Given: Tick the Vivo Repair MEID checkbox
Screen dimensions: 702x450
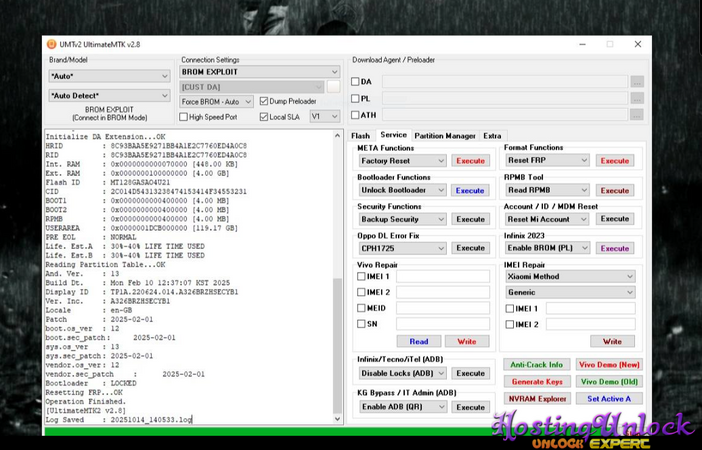Looking at the screenshot, I should click(362, 308).
